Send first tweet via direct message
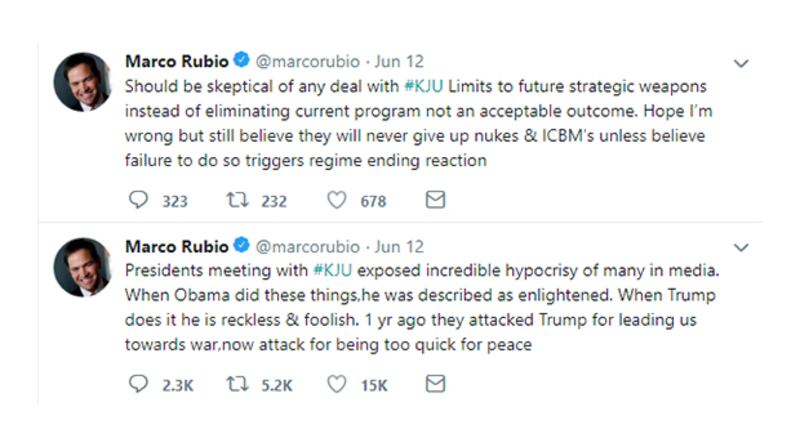 click(x=435, y=200)
